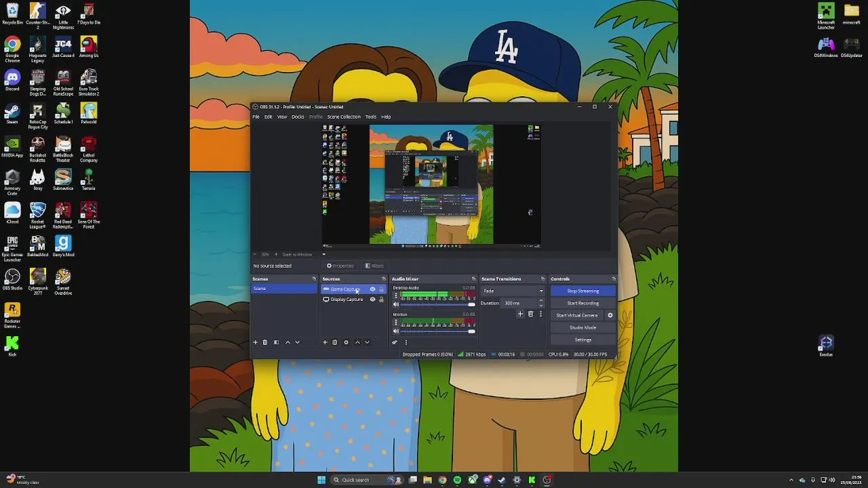Open Scale to Window dropdown arrow
Viewport: 868px width, 488px height.
click(x=323, y=255)
